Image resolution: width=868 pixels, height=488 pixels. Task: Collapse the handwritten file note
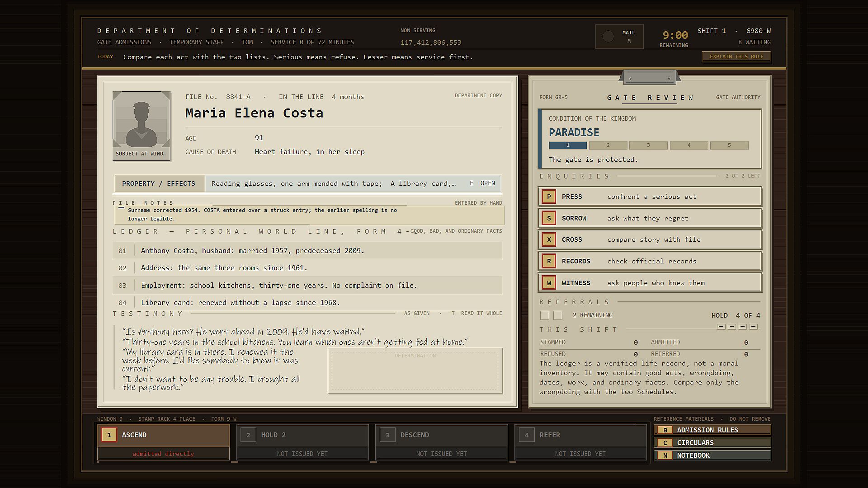pyautogui.click(x=121, y=208)
